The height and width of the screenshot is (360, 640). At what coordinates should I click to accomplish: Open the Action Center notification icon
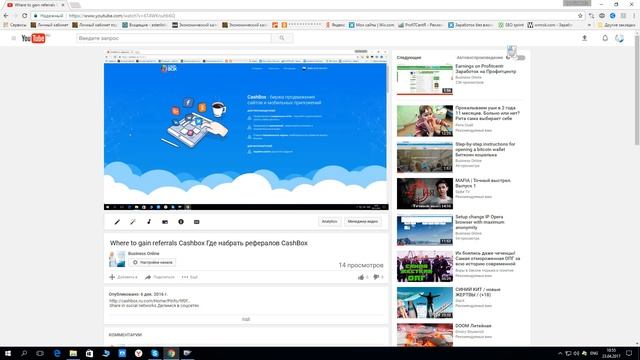(x=629, y=353)
